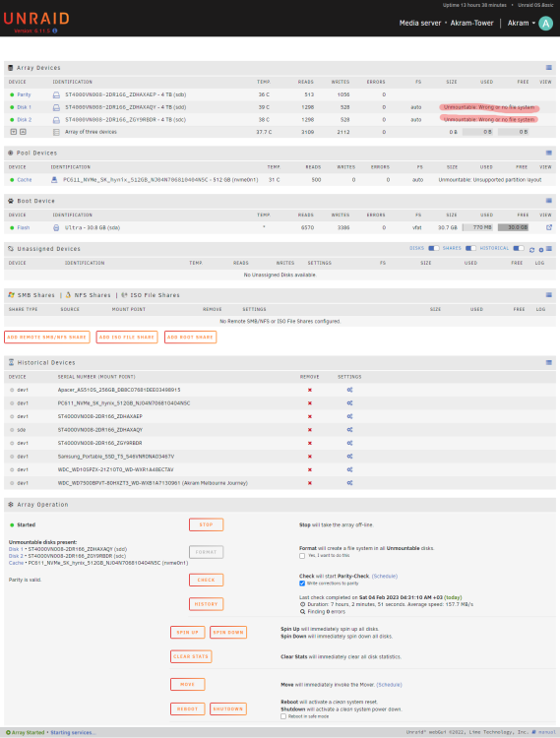560x738 pixels.
Task: Shutdown the server
Action: click(x=228, y=708)
